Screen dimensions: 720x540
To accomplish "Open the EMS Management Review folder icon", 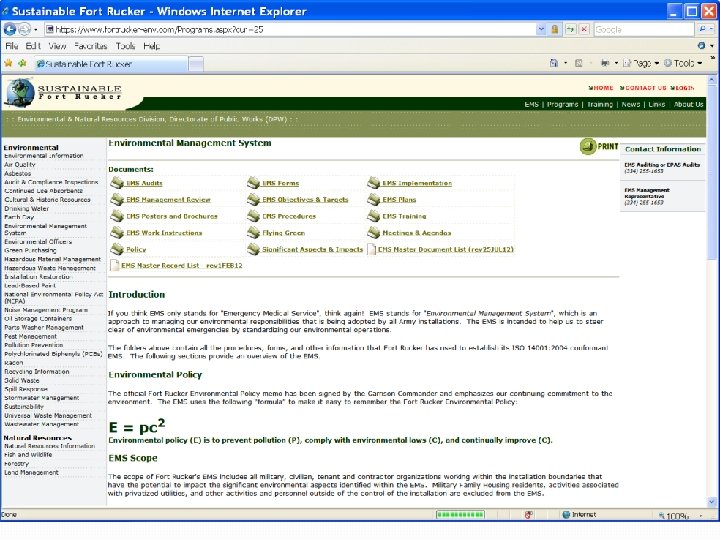I will 117,199.
